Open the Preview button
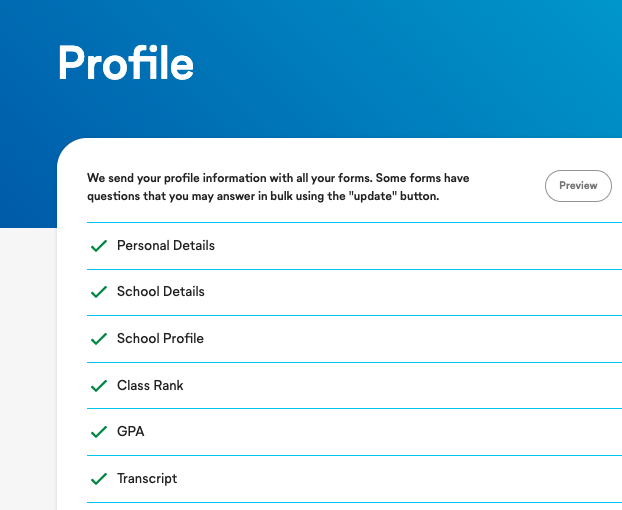 [578, 186]
